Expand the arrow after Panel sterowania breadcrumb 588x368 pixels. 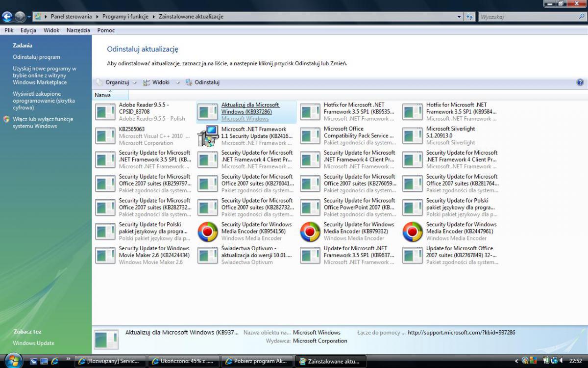[x=98, y=17]
